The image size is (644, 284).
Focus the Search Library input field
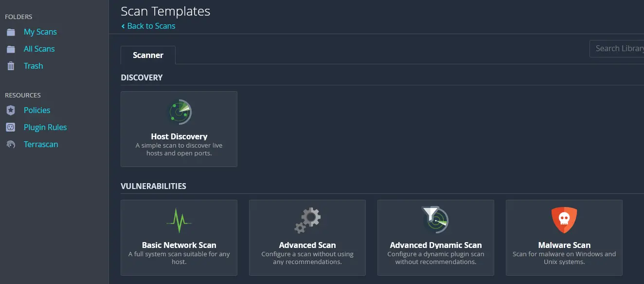[x=617, y=48]
